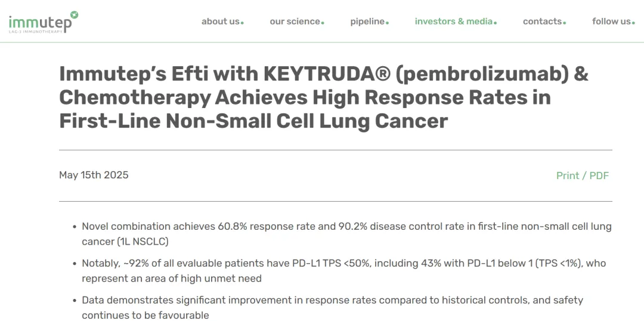Expand the 'follow us' navigation item
Viewport: 644px width, 321px height.
[x=611, y=21]
